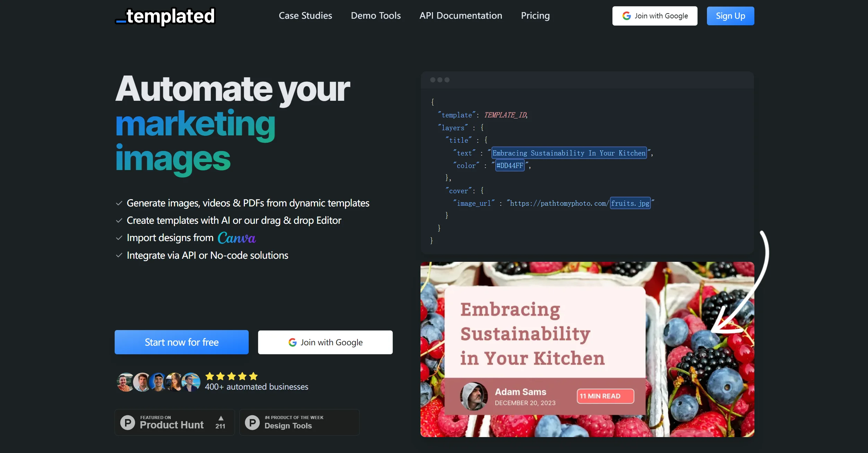Click Product Hunt upvote arrow
The image size is (868, 453).
click(x=221, y=418)
